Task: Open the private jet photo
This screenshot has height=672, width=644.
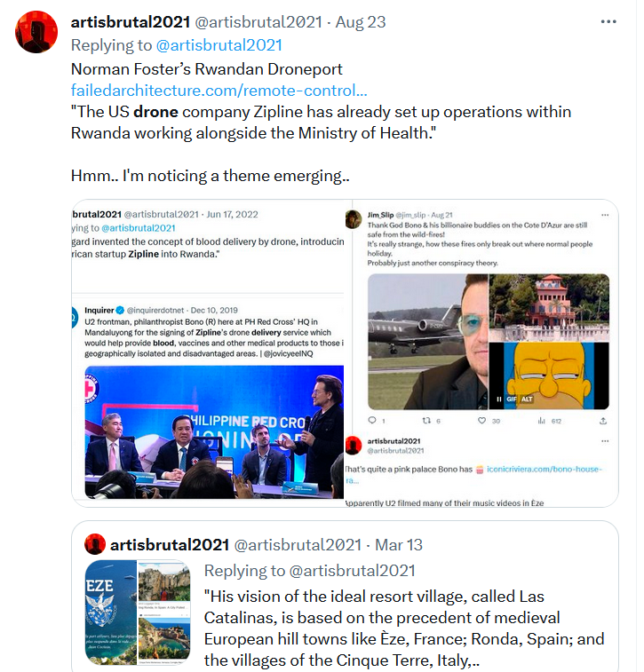Action: (428, 342)
